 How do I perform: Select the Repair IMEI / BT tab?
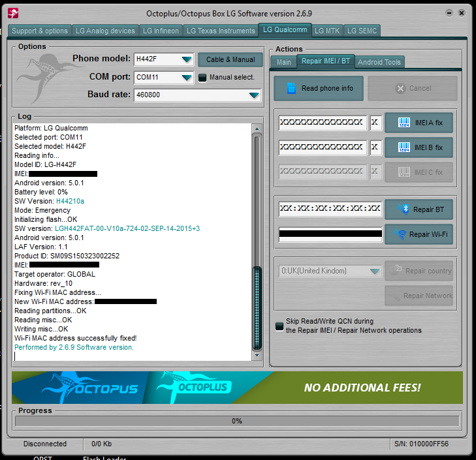(326, 61)
